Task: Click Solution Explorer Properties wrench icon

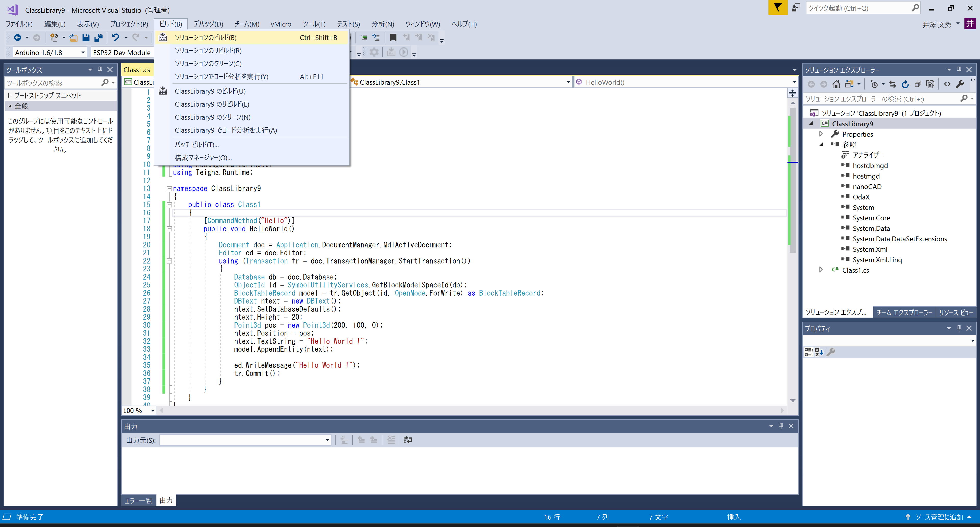Action: [960, 84]
